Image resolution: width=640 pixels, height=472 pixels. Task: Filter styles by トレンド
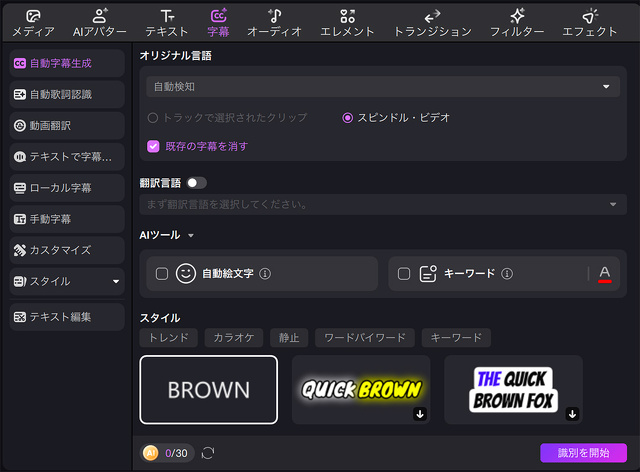coord(169,338)
